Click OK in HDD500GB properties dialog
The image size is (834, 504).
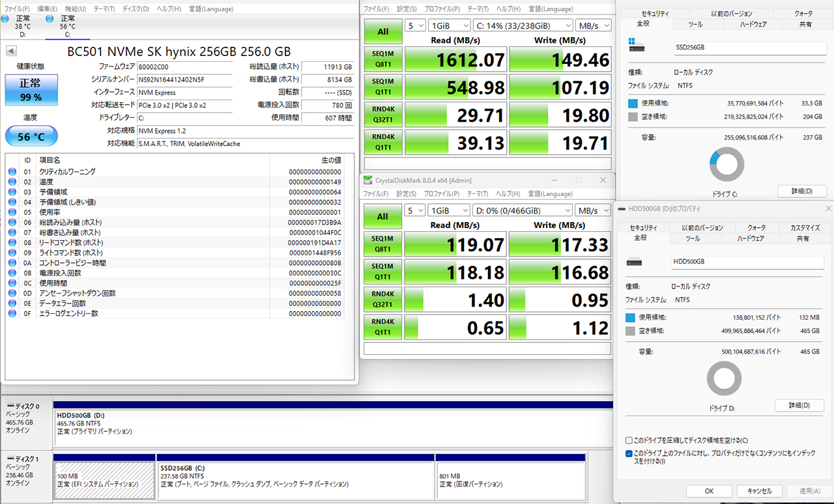(709, 491)
